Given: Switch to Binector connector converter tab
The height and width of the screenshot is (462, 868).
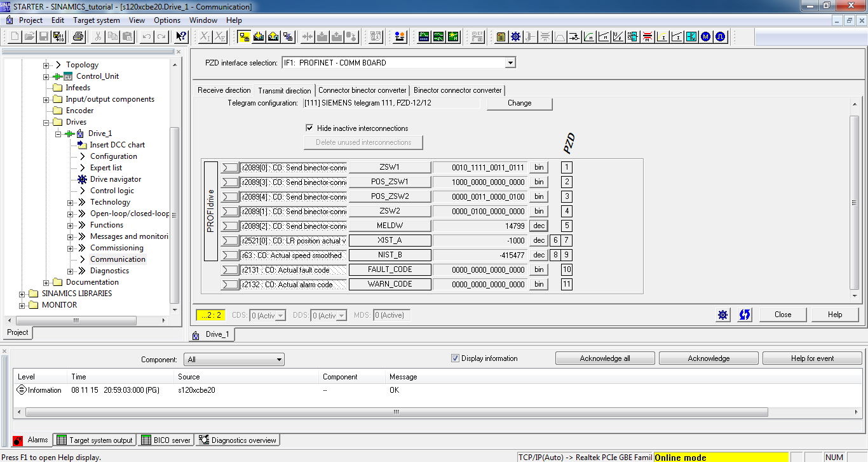Looking at the screenshot, I should [x=458, y=90].
